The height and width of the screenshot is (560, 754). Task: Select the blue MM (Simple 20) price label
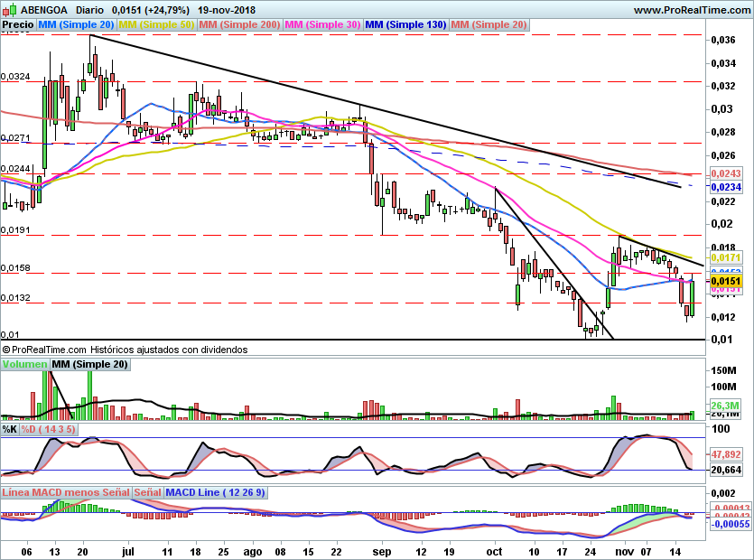pyautogui.click(x=77, y=24)
